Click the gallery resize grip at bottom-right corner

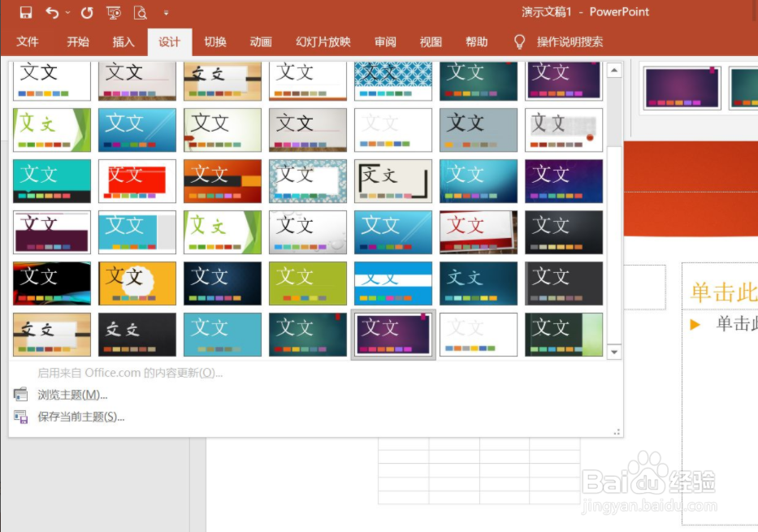coord(617,432)
